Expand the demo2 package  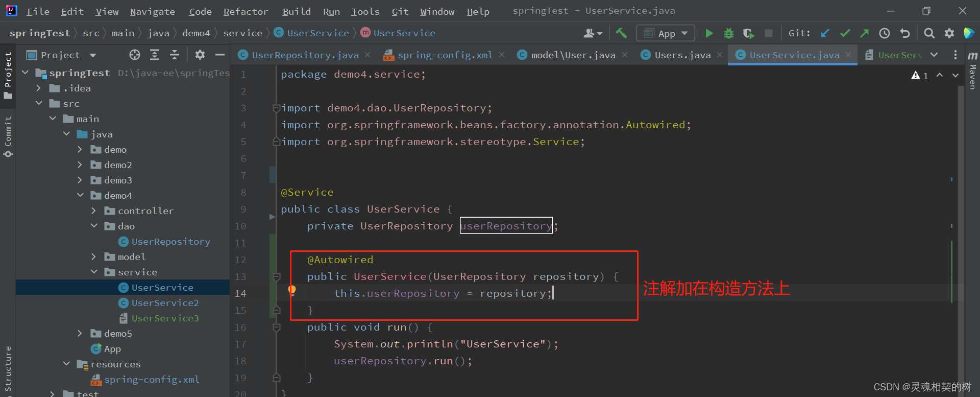click(x=80, y=165)
